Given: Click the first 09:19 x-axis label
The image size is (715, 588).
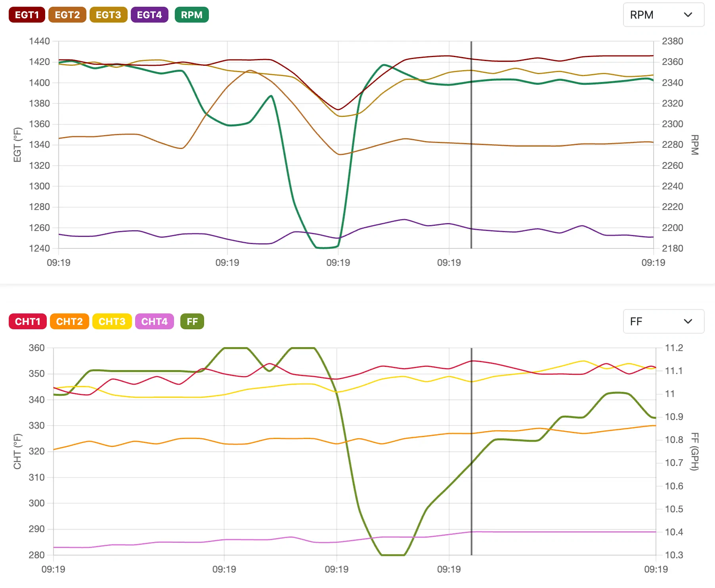Looking at the screenshot, I should click(x=59, y=262).
